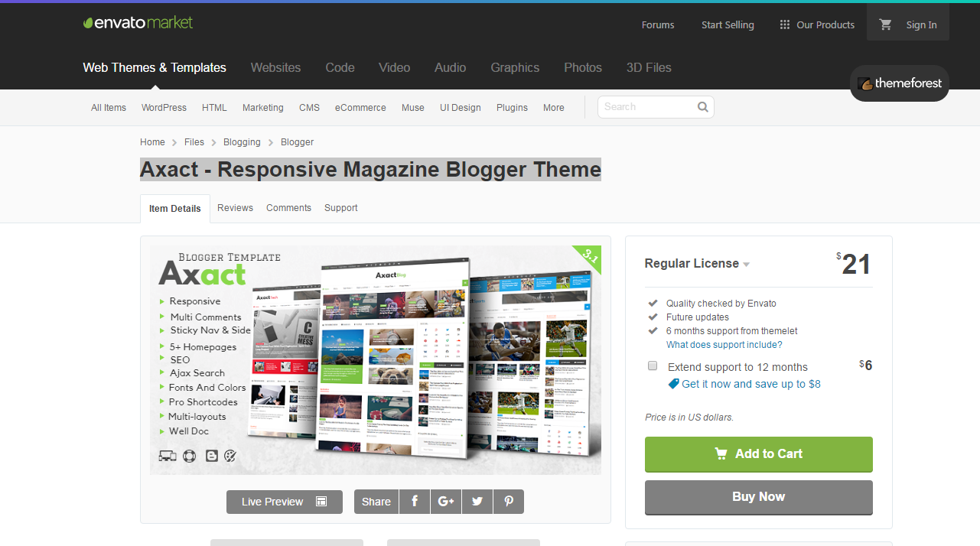The height and width of the screenshot is (546, 980).
Task: Click the Share button label
Action: [x=376, y=502]
